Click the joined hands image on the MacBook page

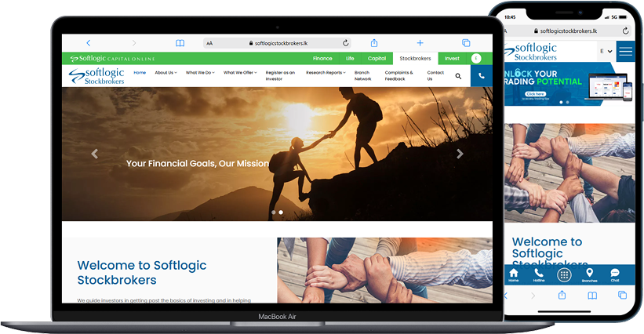pos(385,270)
